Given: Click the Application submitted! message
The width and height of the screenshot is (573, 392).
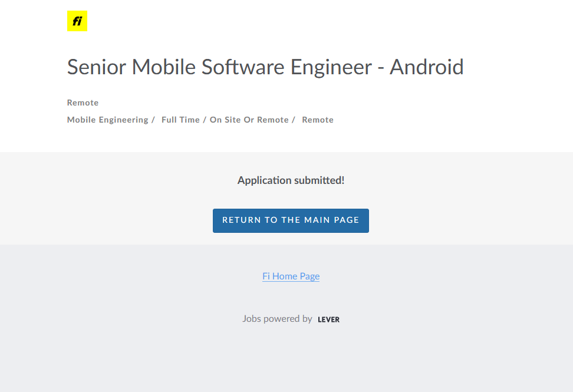Looking at the screenshot, I should [291, 180].
